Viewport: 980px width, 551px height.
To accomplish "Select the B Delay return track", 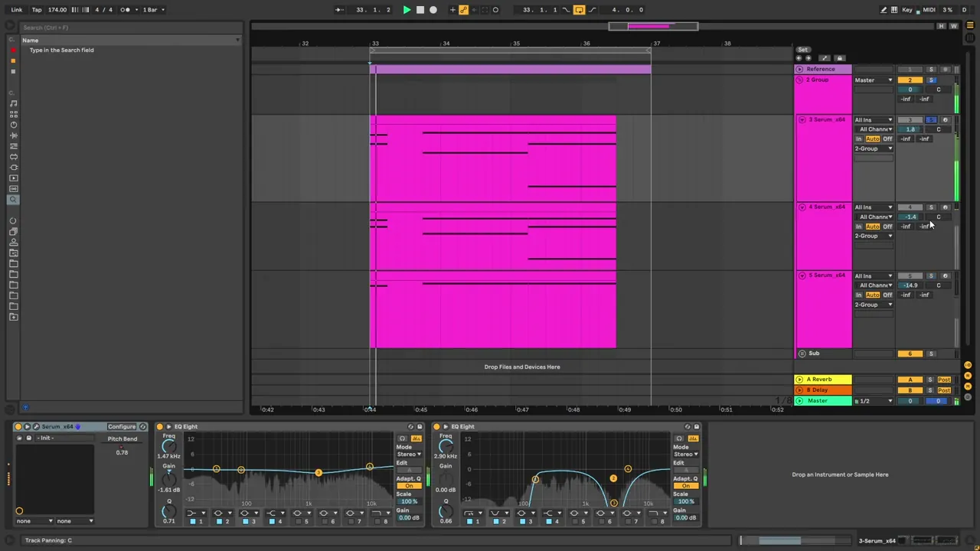I will tap(823, 390).
